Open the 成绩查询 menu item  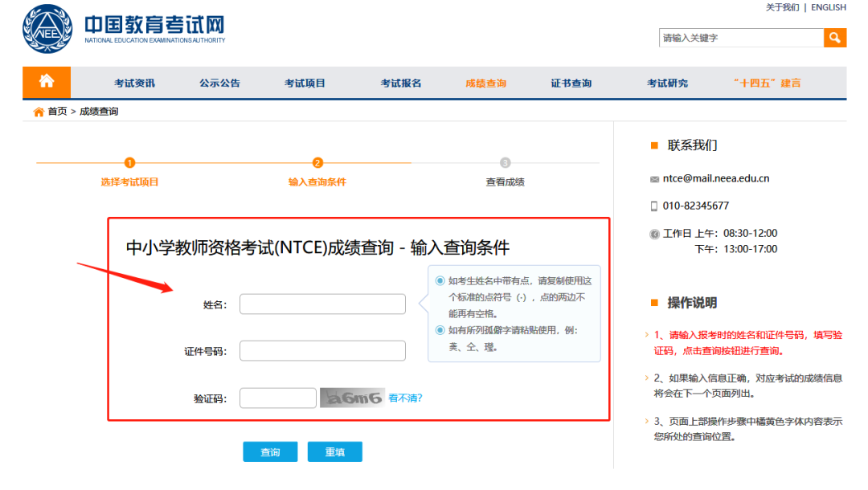[485, 83]
